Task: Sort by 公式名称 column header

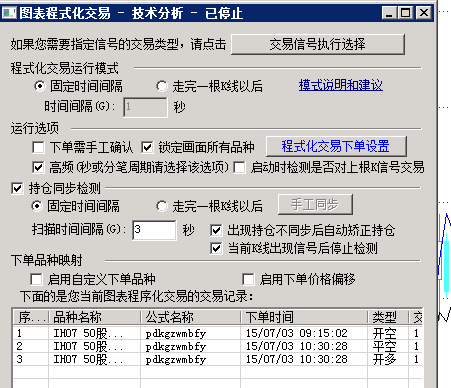Action: 190,317
